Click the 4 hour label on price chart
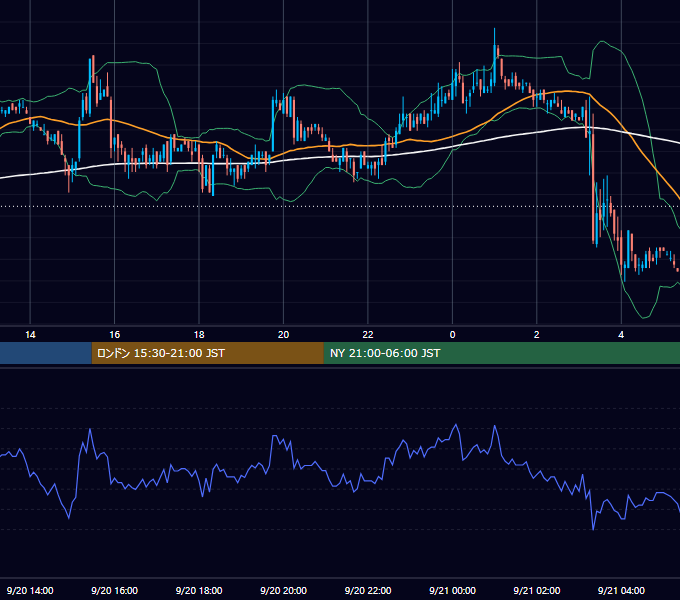Image resolution: width=680 pixels, height=600 pixels. click(x=621, y=335)
